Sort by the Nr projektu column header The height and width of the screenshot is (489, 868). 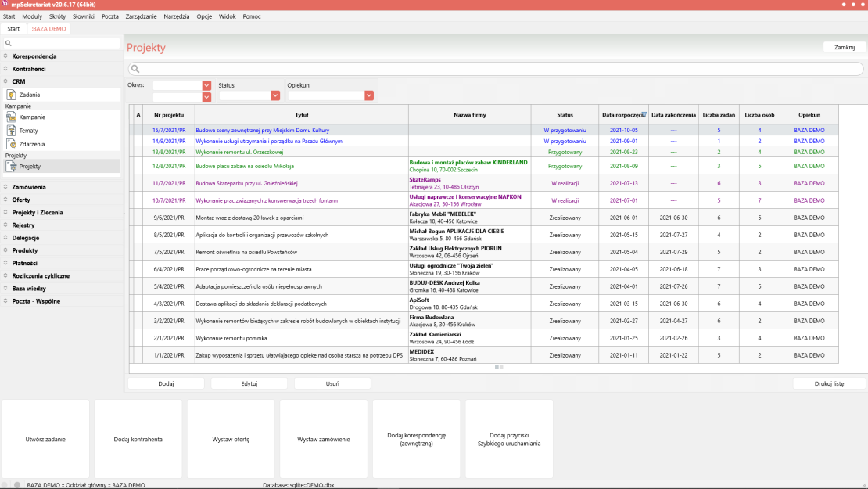click(169, 115)
